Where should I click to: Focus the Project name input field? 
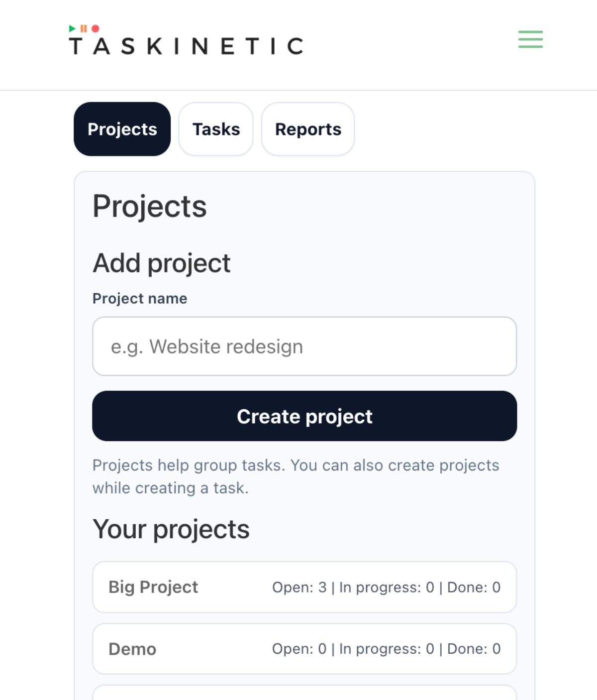pyautogui.click(x=304, y=346)
